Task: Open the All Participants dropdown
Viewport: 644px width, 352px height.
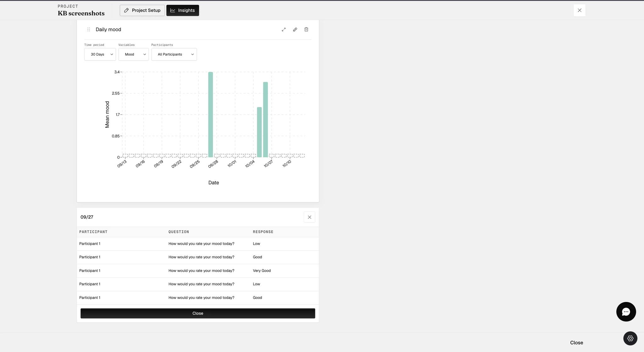Action: click(174, 54)
